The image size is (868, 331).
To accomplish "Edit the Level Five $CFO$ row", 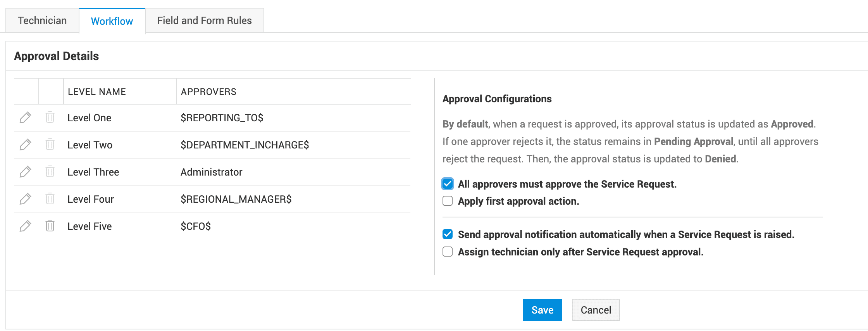I will pos(25,226).
